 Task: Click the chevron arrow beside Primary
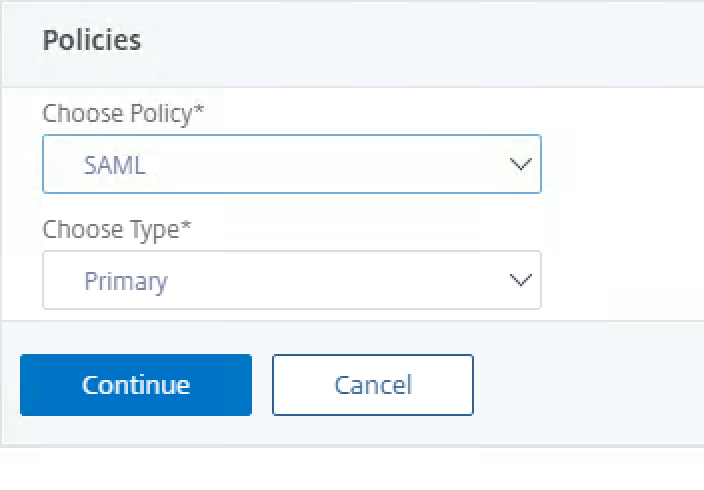tap(519, 280)
